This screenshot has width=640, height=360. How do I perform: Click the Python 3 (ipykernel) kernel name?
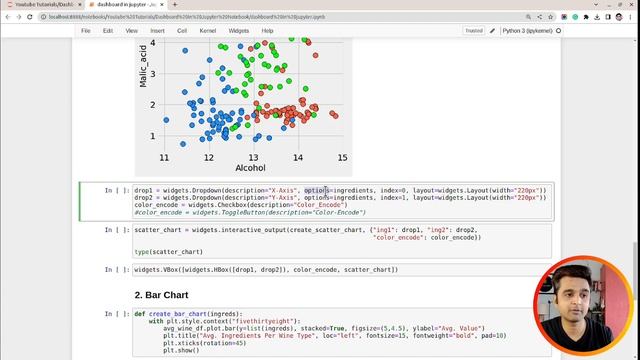pos(527,31)
